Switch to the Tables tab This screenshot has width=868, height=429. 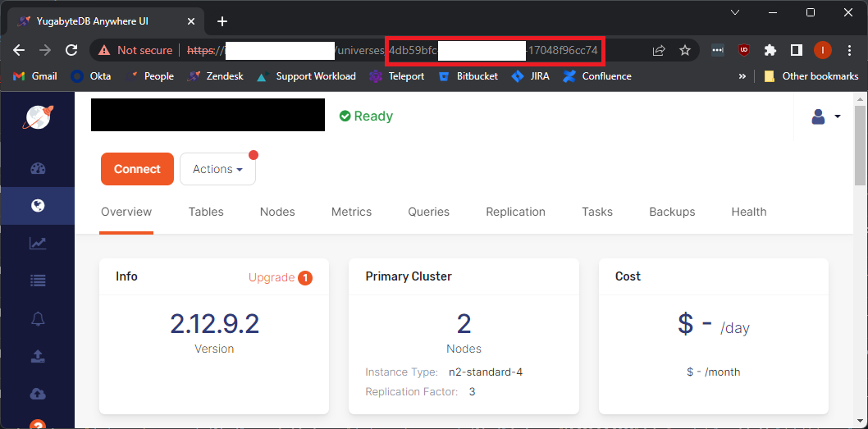[x=206, y=212]
